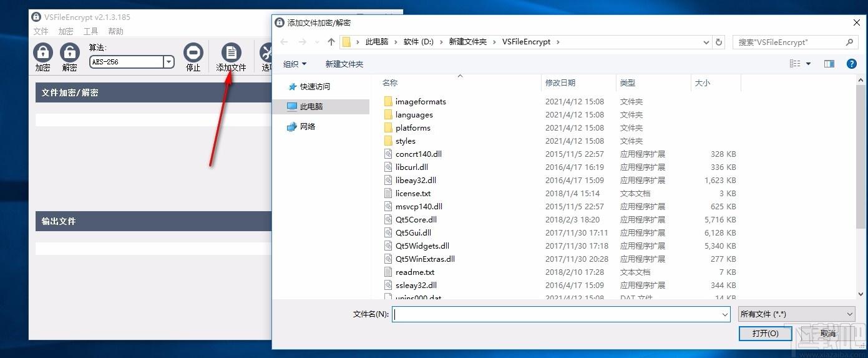Go back in file dialog navigation

point(284,42)
